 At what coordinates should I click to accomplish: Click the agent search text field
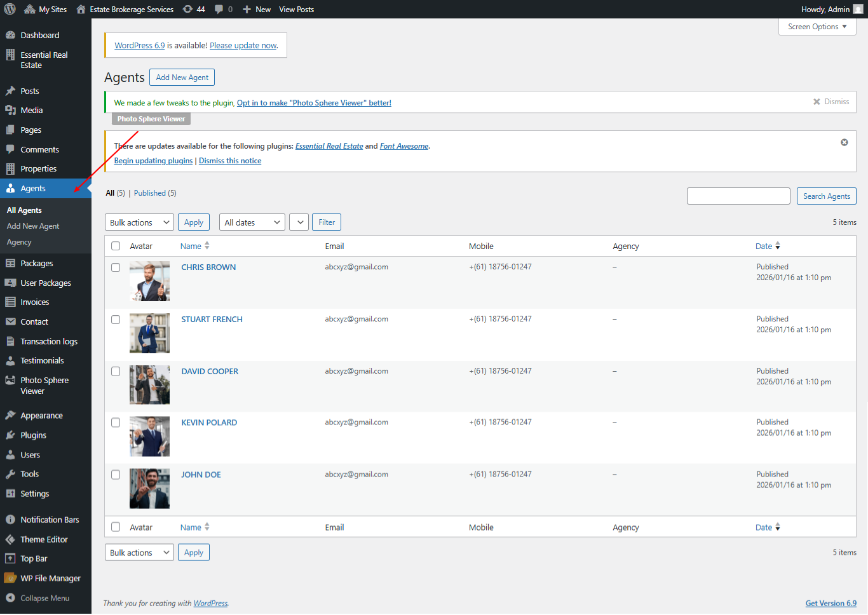738,196
